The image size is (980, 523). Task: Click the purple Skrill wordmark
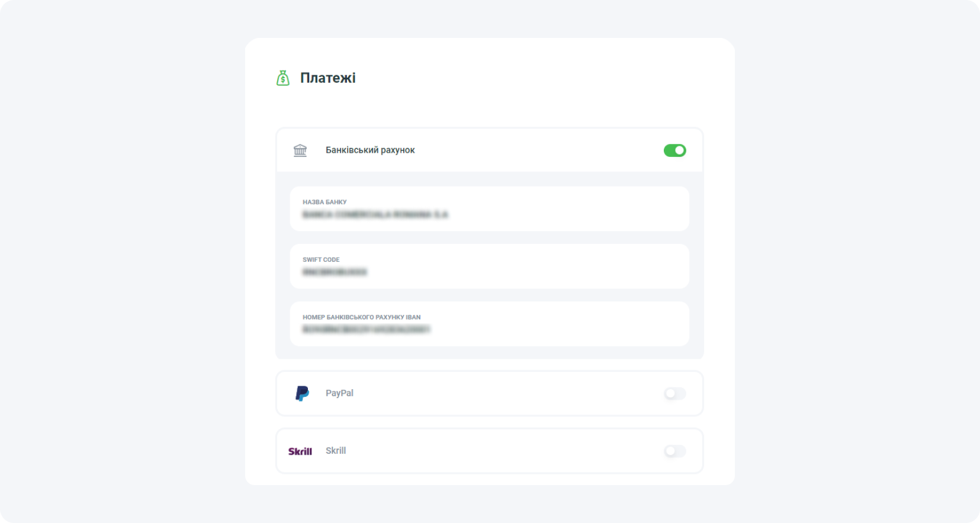[x=300, y=451]
